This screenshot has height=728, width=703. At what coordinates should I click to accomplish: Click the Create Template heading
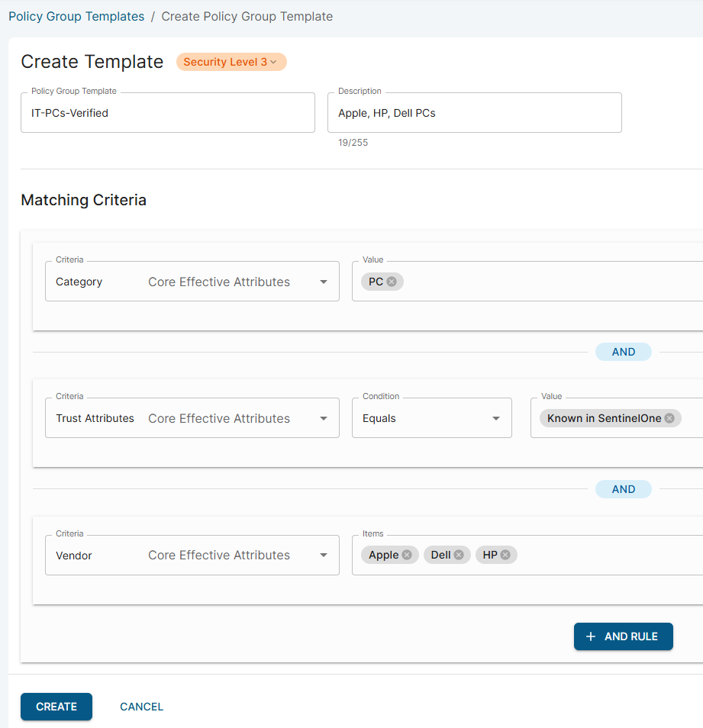[x=92, y=62]
